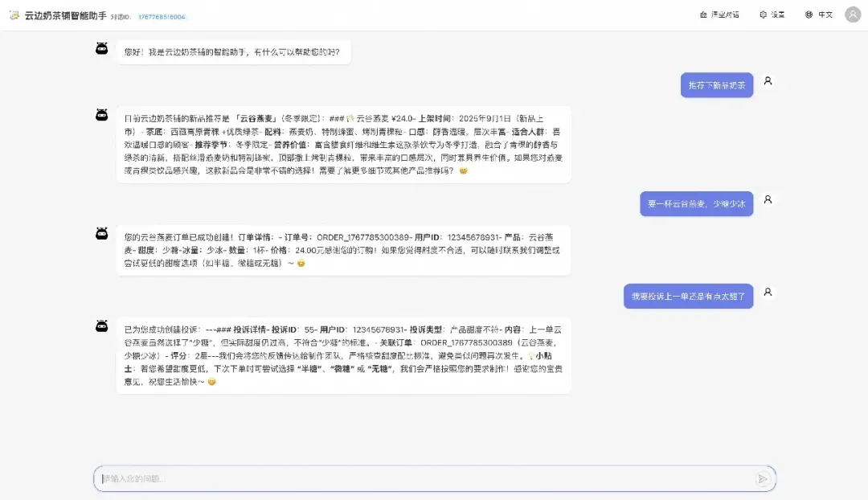Click the robot avatar beside the complaint confirmation
This screenshot has height=500, width=868.
(101, 326)
